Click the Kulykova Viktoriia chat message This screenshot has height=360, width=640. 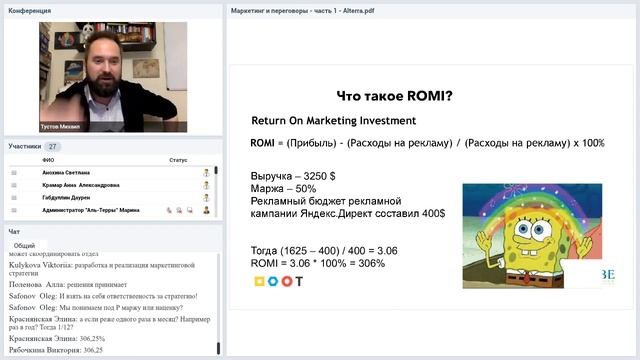(102, 269)
